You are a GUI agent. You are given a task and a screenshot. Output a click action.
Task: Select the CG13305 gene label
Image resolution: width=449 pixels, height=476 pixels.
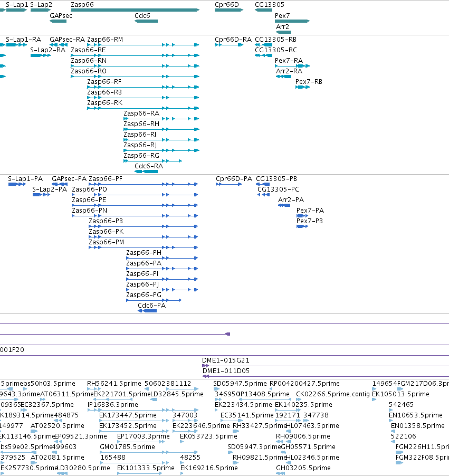[x=270, y=5]
